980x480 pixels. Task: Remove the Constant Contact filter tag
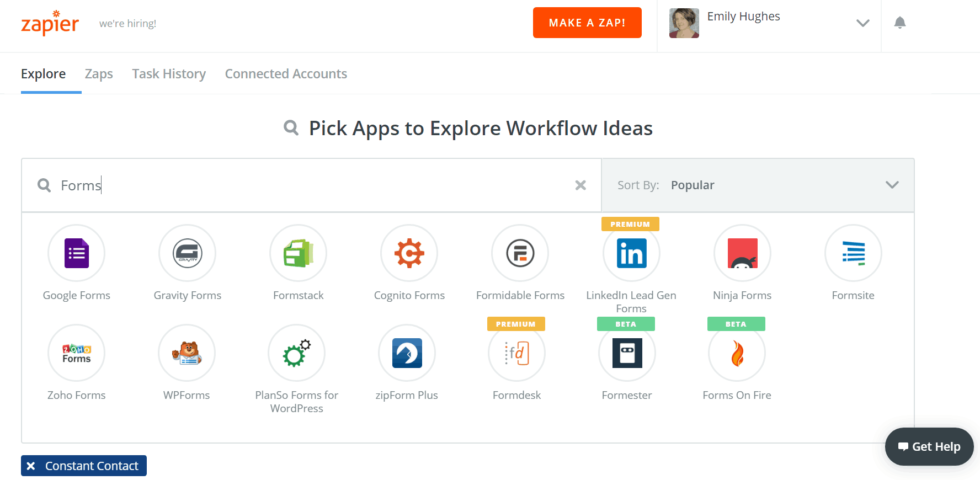pyautogui.click(x=31, y=466)
